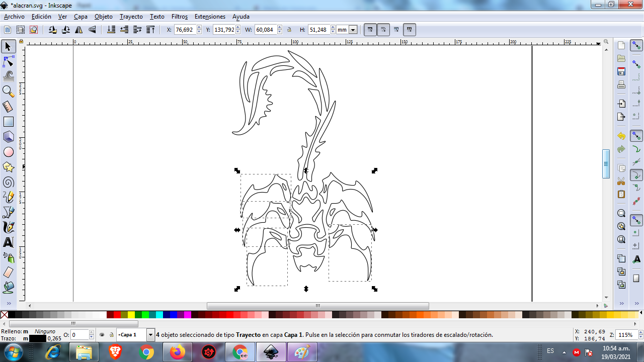
Task: Toggle the enable snapping button
Action: coord(636,46)
